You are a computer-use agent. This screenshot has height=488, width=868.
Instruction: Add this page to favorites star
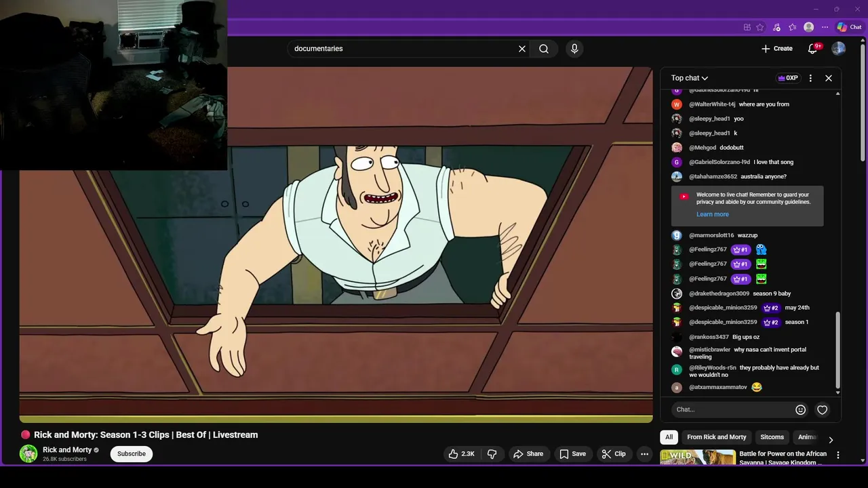[760, 27]
